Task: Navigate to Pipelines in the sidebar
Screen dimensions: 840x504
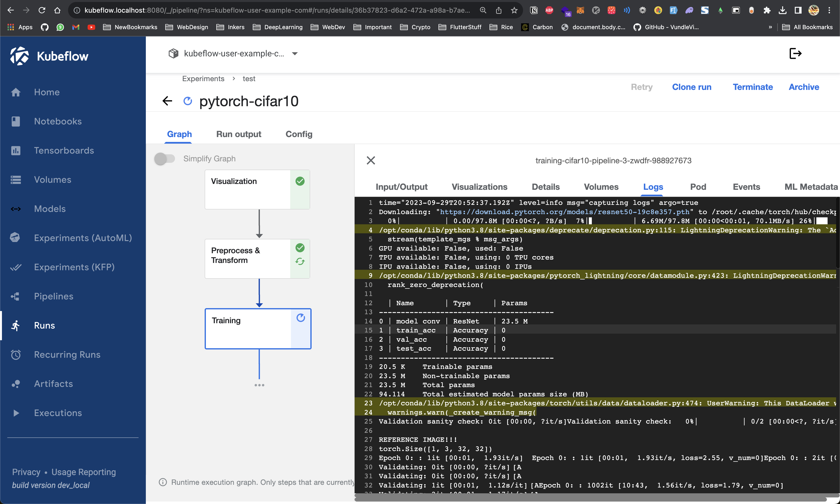Action: [53, 296]
